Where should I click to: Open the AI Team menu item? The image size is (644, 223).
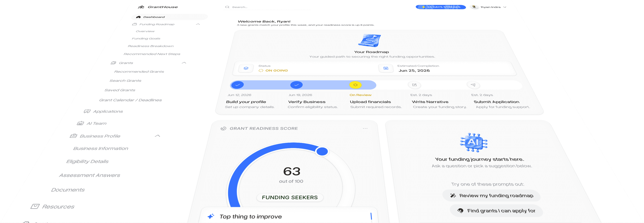click(96, 123)
